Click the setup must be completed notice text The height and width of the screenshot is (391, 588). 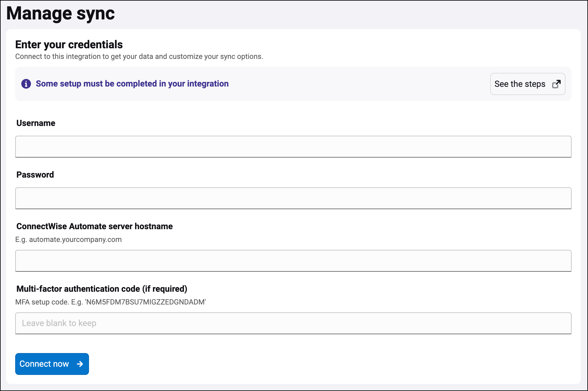pos(132,84)
